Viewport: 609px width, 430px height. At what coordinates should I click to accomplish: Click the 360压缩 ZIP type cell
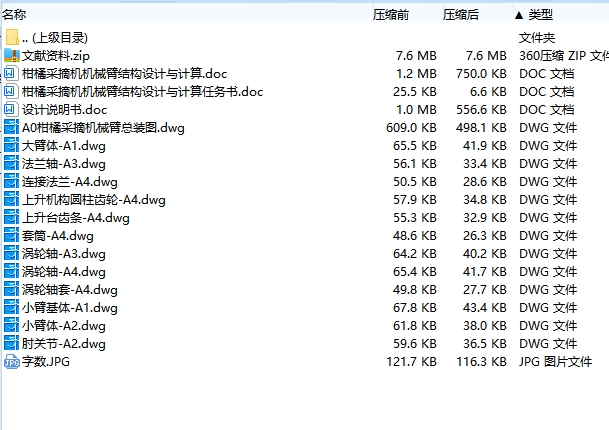tap(564, 56)
